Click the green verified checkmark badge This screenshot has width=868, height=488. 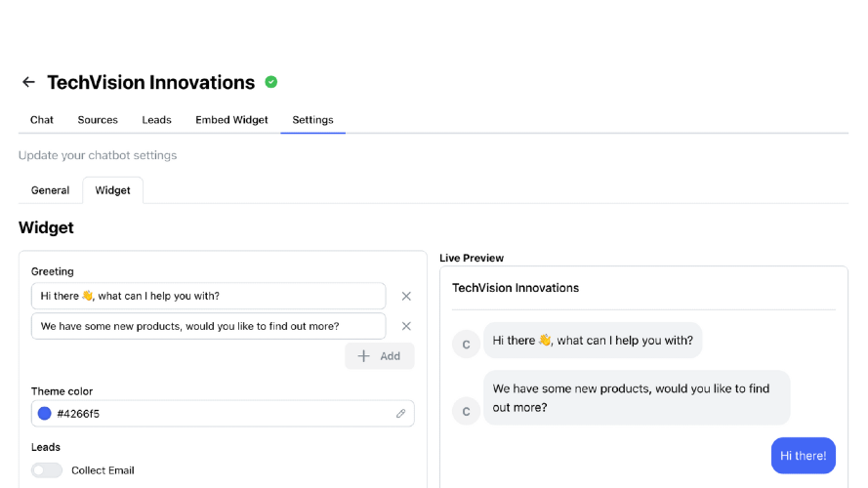(270, 82)
